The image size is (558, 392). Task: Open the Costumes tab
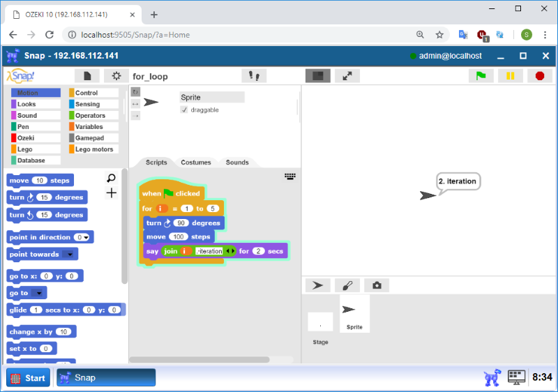coord(196,163)
